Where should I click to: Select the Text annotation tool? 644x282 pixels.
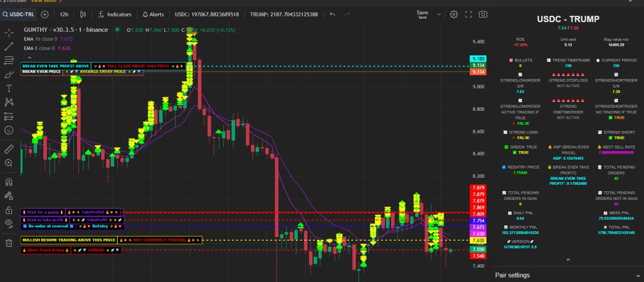click(9, 88)
